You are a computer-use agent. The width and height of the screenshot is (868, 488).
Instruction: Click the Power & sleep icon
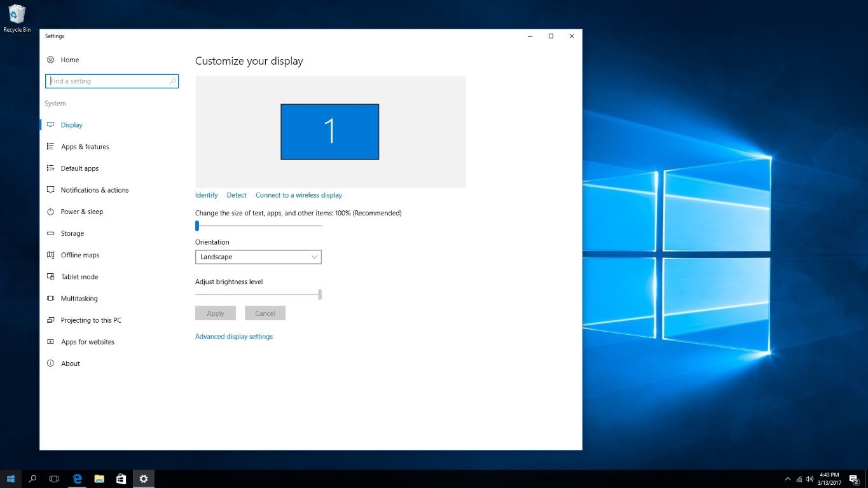(50, 212)
